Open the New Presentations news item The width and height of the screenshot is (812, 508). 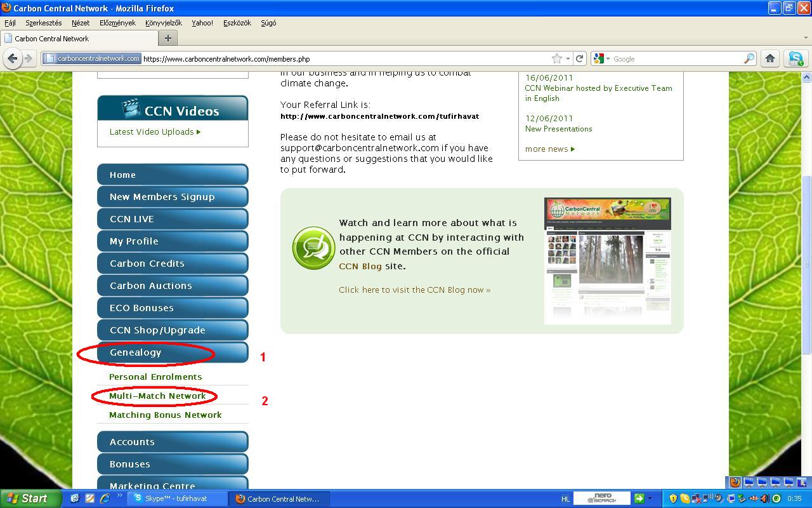click(558, 129)
